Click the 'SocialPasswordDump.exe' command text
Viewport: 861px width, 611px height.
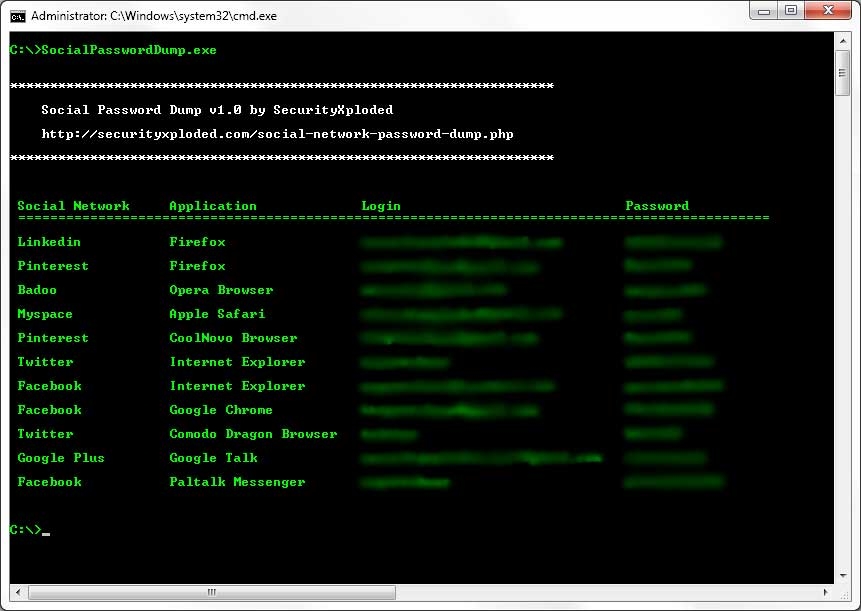[x=129, y=50]
